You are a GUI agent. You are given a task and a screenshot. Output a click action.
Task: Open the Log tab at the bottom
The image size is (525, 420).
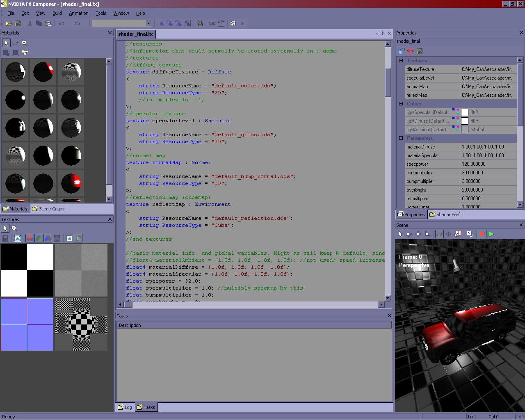point(125,407)
